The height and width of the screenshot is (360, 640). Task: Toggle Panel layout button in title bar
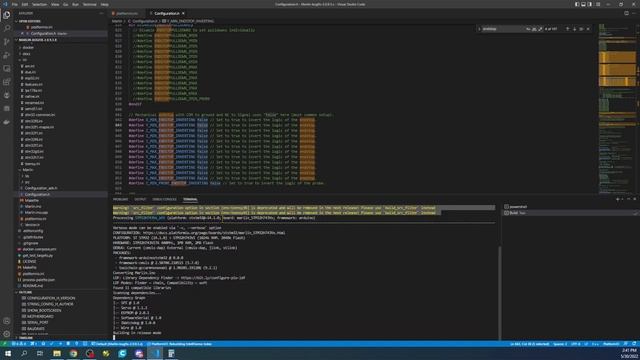[583, 4]
